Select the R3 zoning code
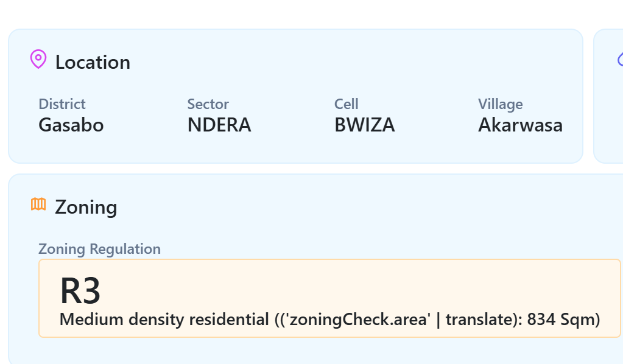The image size is (623, 364). 80,291
